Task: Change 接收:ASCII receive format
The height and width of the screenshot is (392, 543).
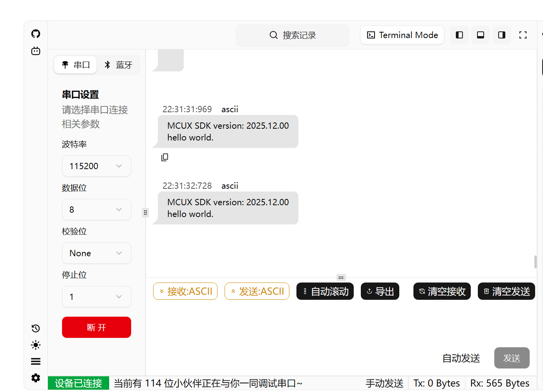Action: tap(185, 291)
